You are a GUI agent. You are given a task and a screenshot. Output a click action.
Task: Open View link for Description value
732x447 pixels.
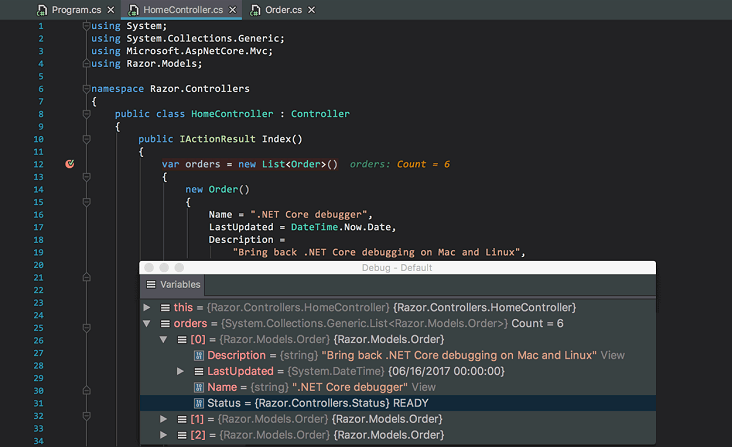[x=612, y=355]
